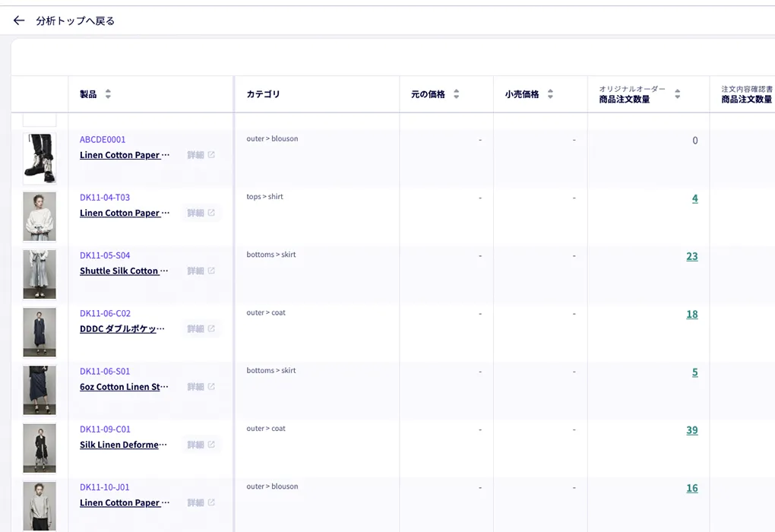The image size is (775, 532).
Task: Open Shuttle Silk Cotton product name
Action: pos(124,271)
